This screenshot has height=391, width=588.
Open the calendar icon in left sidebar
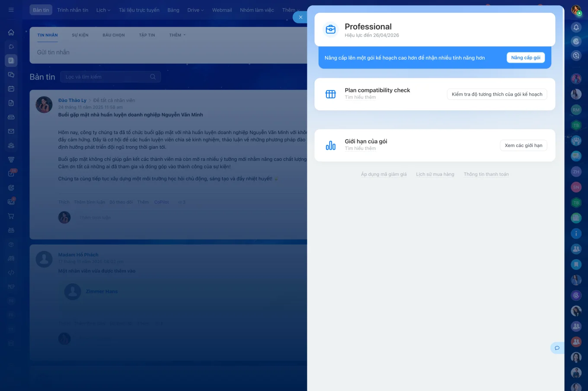pyautogui.click(x=11, y=89)
